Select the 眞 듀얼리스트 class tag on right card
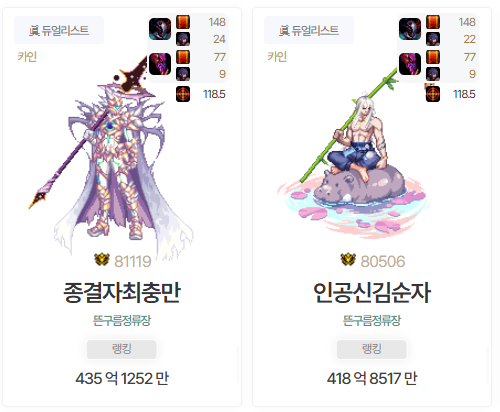Viewport: 500px width, 412px height. (309, 30)
